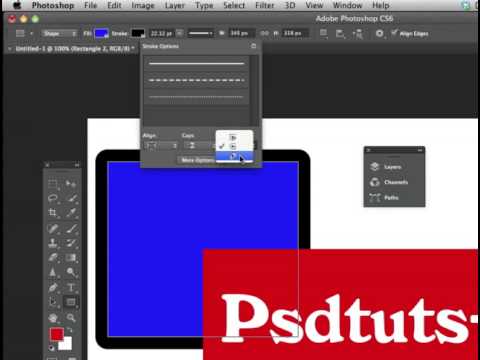Image resolution: width=480 pixels, height=360 pixels.
Task: Open path arrangement options
Action: point(358,33)
